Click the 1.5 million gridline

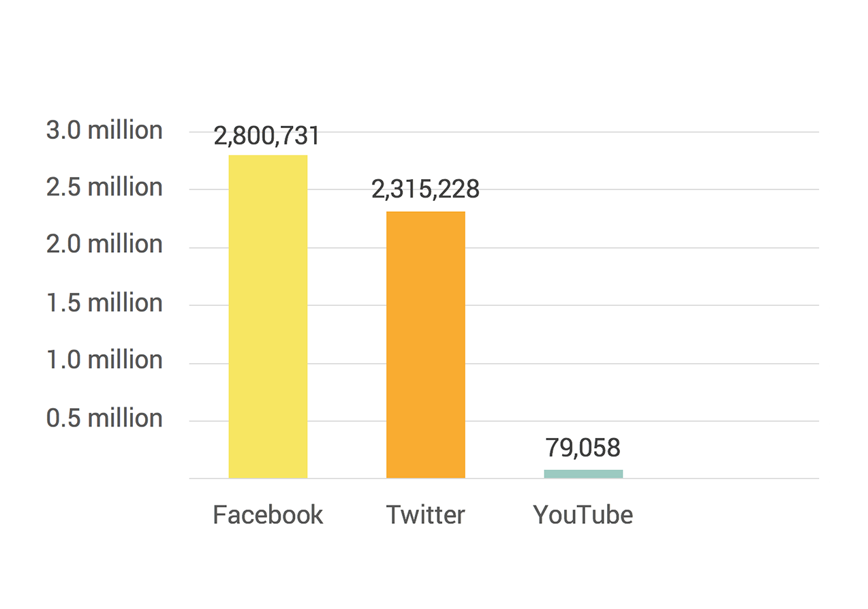pos(503,305)
